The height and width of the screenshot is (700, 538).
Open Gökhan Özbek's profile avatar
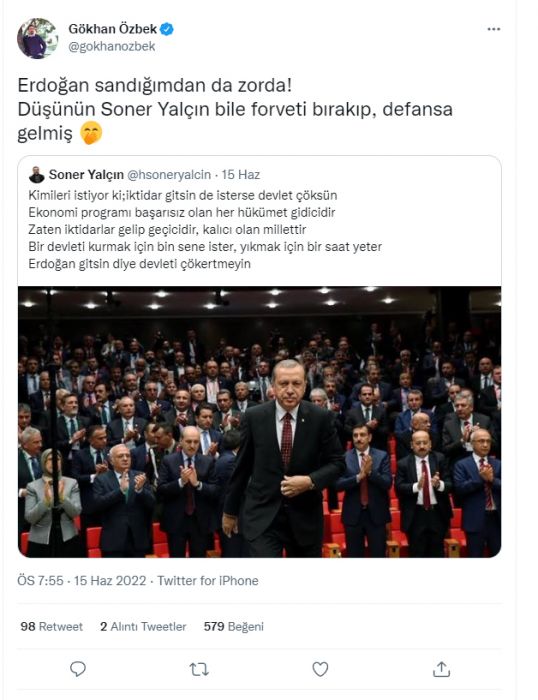[37, 38]
